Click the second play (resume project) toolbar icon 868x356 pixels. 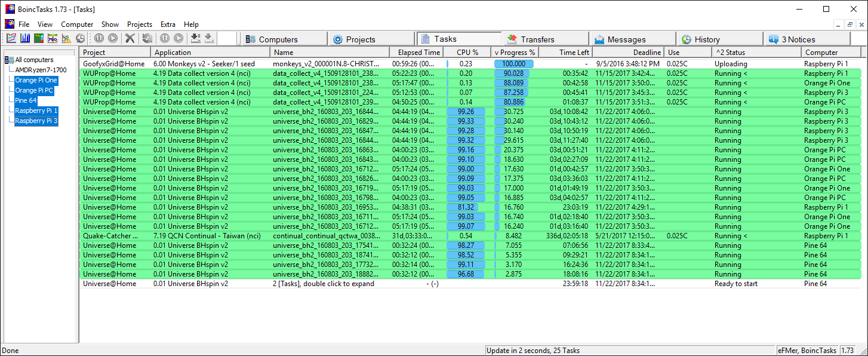(178, 38)
